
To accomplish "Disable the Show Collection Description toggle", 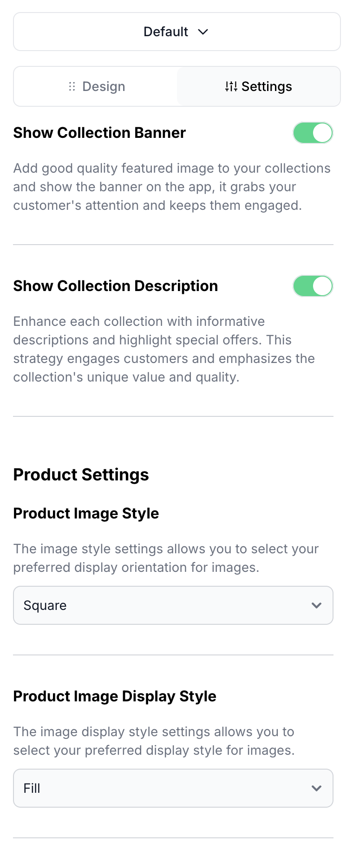I will coord(313,286).
